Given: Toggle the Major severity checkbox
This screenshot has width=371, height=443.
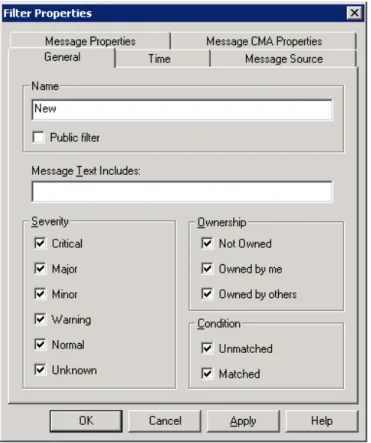Looking at the screenshot, I should [x=40, y=269].
